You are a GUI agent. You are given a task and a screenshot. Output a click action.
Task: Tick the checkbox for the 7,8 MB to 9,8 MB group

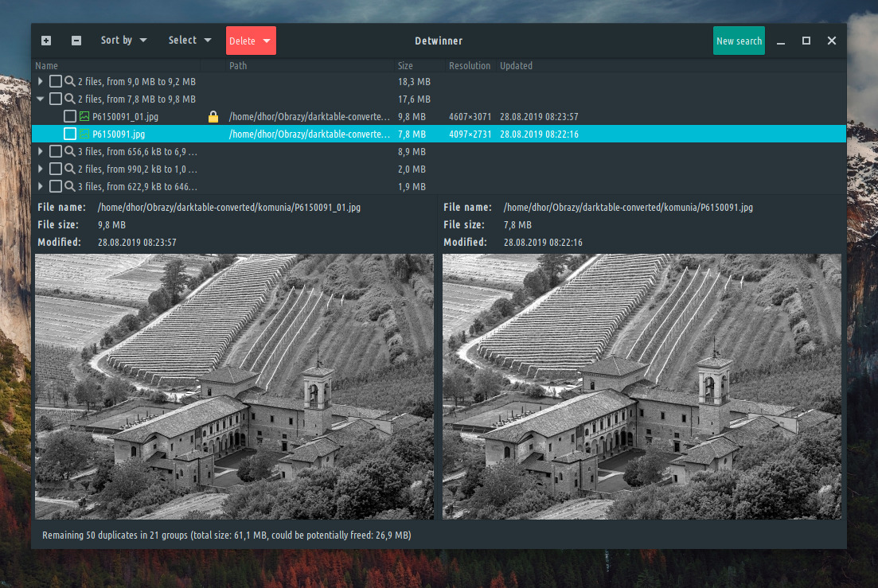point(56,99)
